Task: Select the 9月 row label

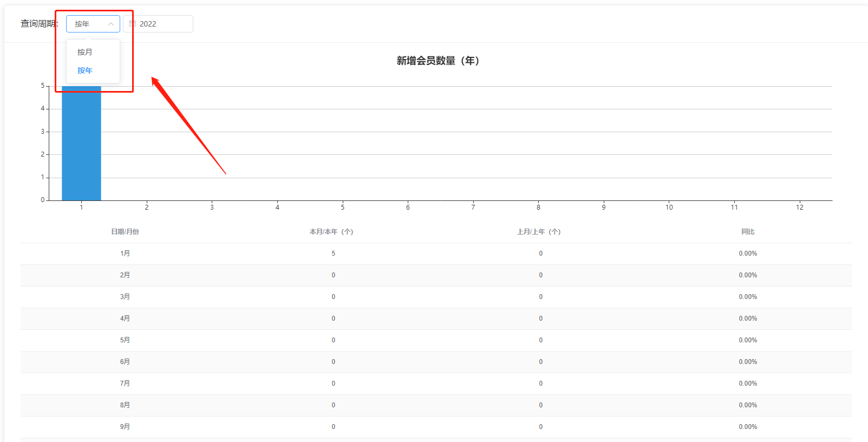Action: 125,427
